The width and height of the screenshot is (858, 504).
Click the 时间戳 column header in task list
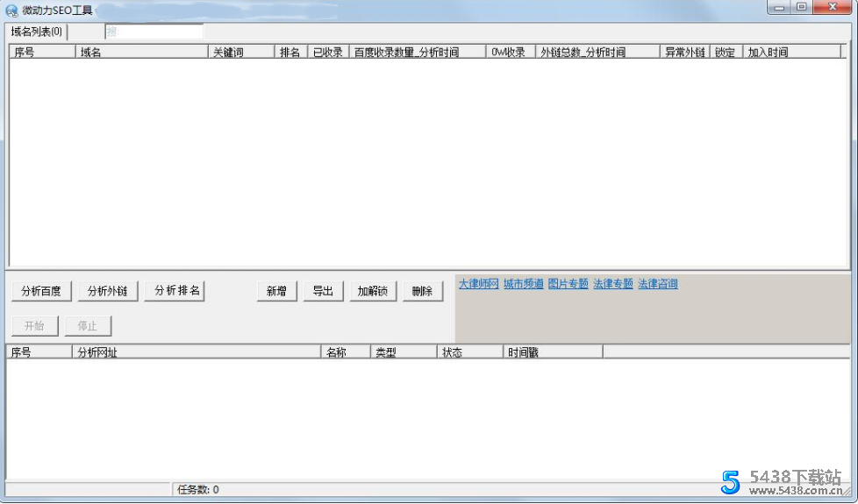click(553, 352)
